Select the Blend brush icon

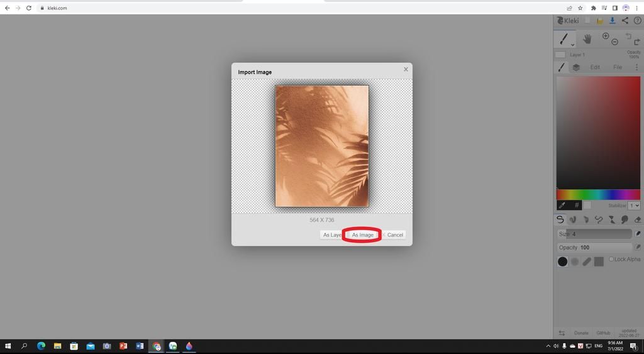tap(572, 219)
